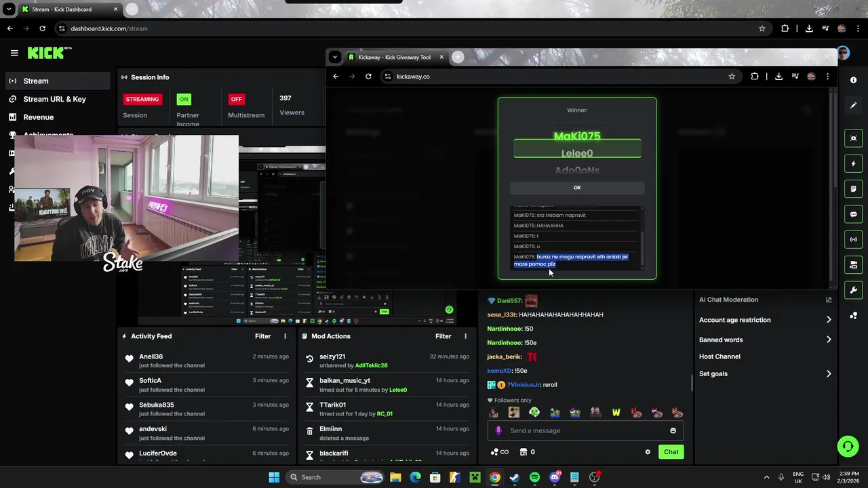This screenshot has width=868, height=488.
Task: Open the Mod Actions Filter dropdown
Action: [x=443, y=336]
